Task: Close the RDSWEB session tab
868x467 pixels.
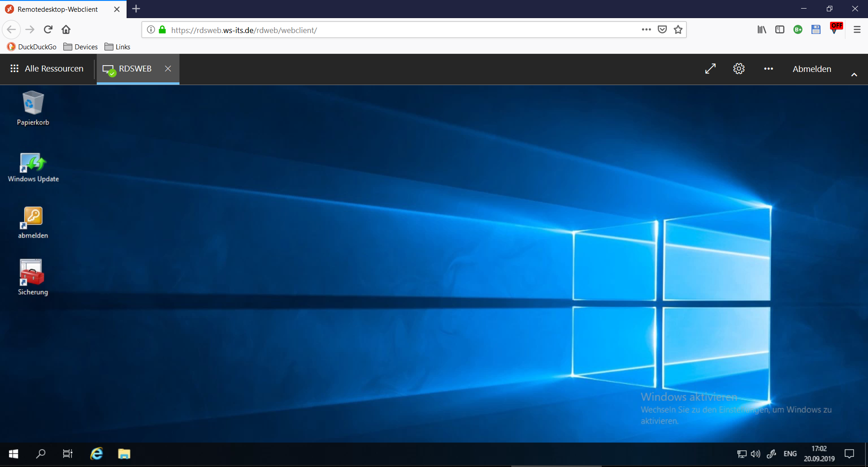Action: pyautogui.click(x=168, y=68)
